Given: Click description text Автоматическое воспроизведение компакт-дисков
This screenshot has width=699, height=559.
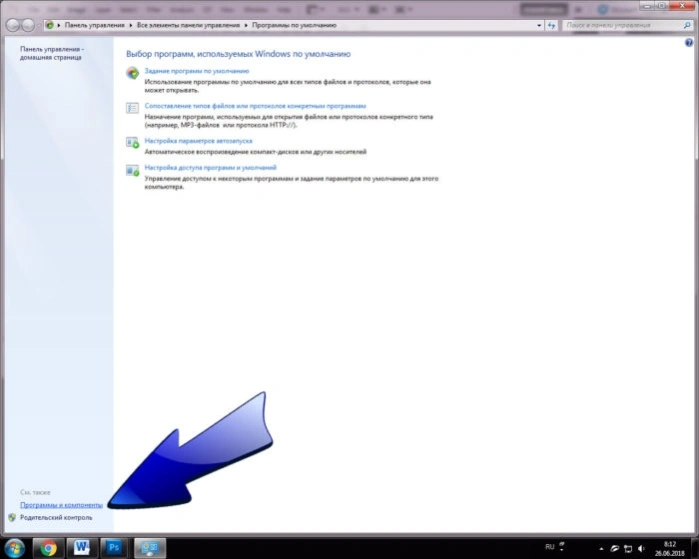Looking at the screenshot, I should tap(255, 152).
